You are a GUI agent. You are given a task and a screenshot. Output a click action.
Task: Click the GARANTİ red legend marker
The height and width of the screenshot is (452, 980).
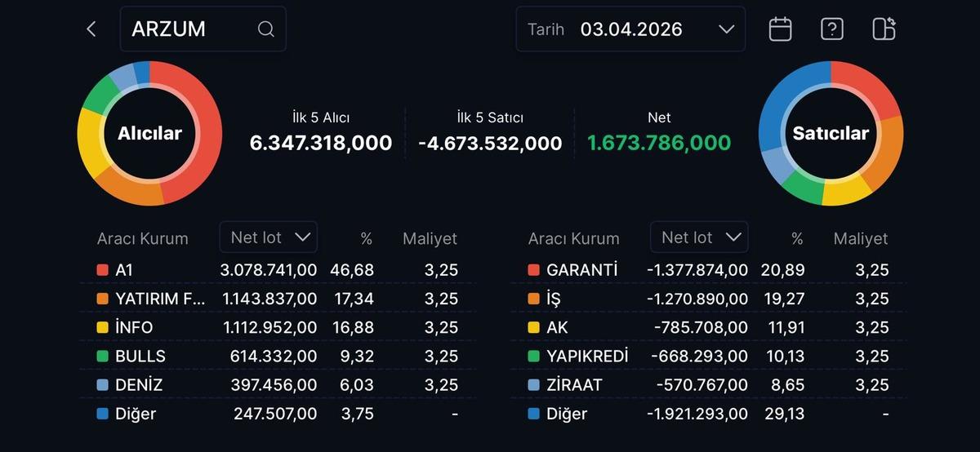pyautogui.click(x=533, y=270)
